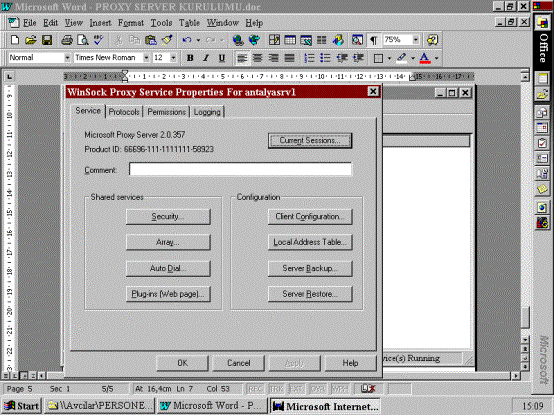This screenshot has height=415, width=554.
Task: Click in the Comment text field
Action: [x=240, y=169]
